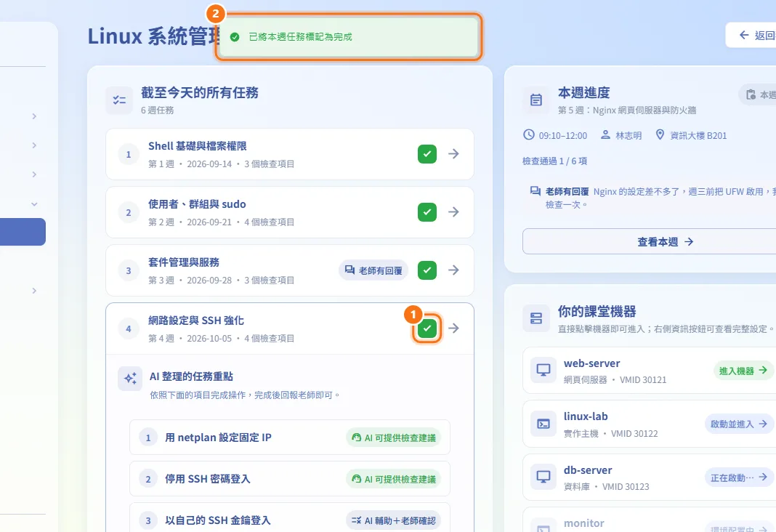Collapse the expanded sidebar down-chevron

click(34, 204)
